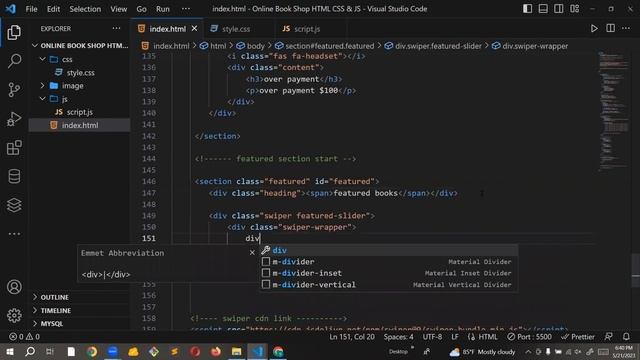This screenshot has height=360, width=640.
Task: Split the editor to the right
Action: [610, 28]
